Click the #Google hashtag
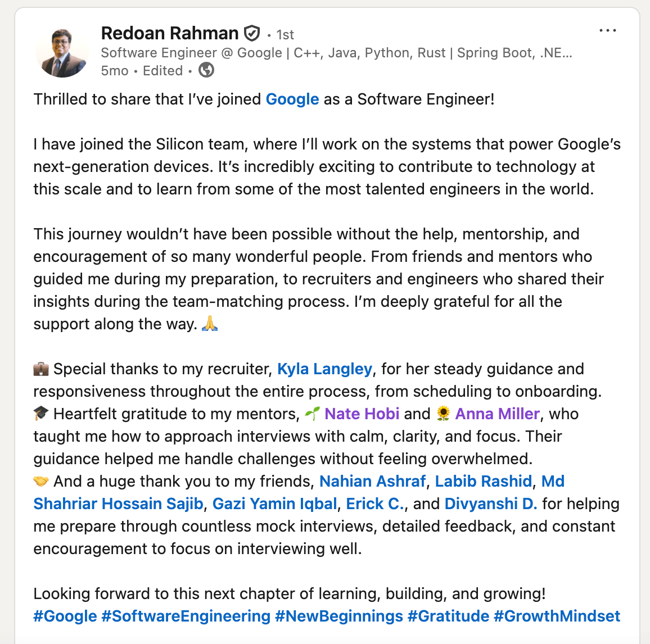The width and height of the screenshot is (650, 644). point(65,616)
